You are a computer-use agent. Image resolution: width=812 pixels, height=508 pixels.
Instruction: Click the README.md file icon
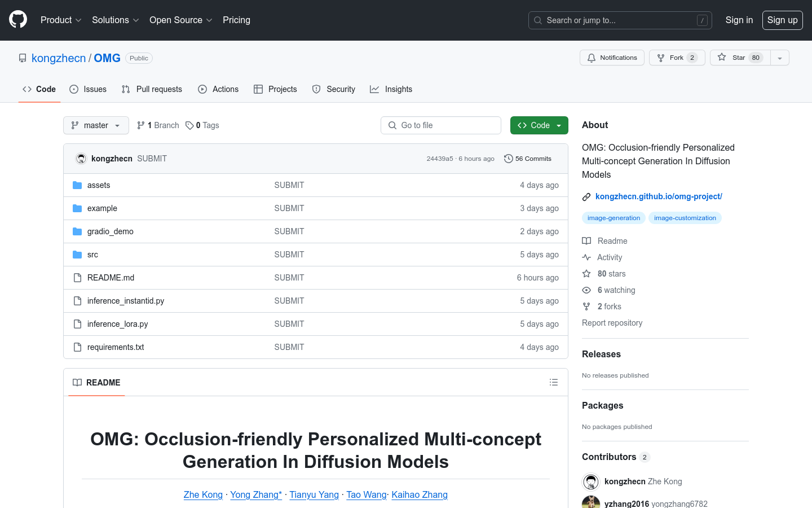click(77, 278)
